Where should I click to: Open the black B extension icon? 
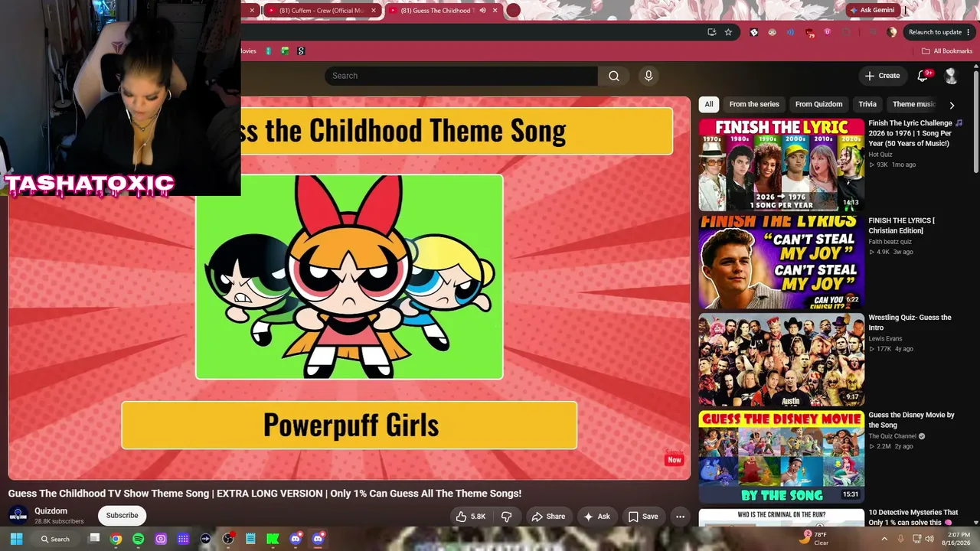pyautogui.click(x=754, y=32)
